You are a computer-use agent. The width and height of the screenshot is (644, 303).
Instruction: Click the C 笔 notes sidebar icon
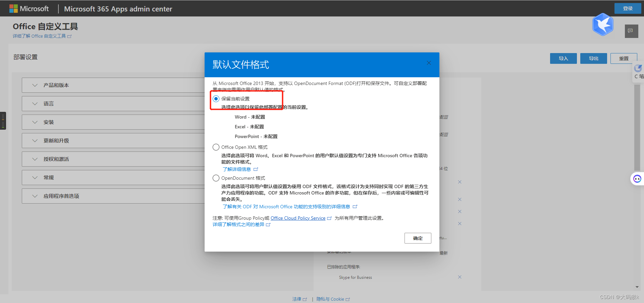(638, 72)
